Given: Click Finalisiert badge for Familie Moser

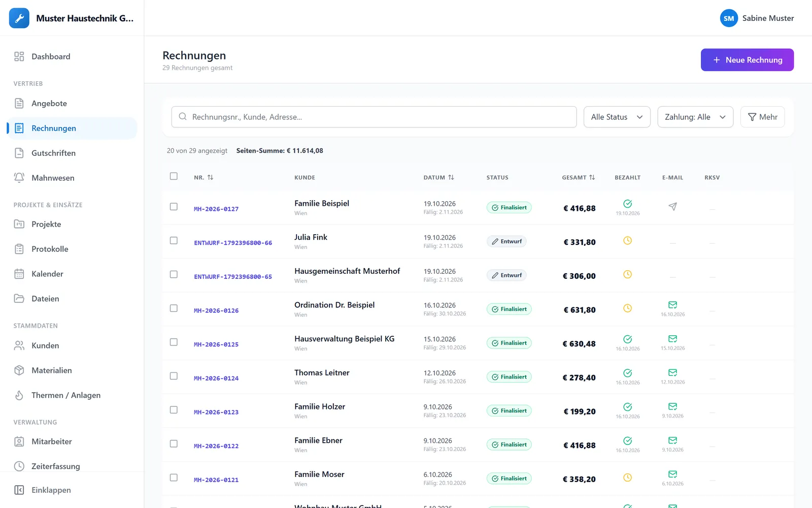Looking at the screenshot, I should (509, 479).
